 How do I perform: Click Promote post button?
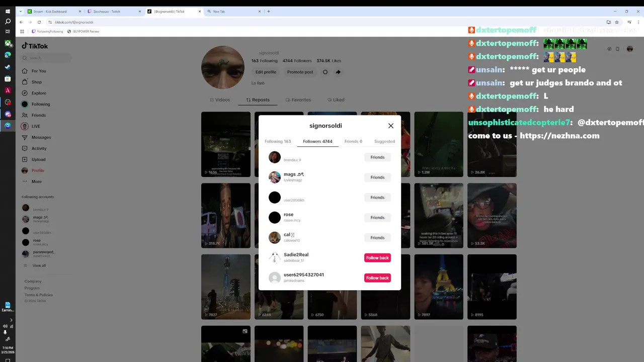[x=300, y=72]
